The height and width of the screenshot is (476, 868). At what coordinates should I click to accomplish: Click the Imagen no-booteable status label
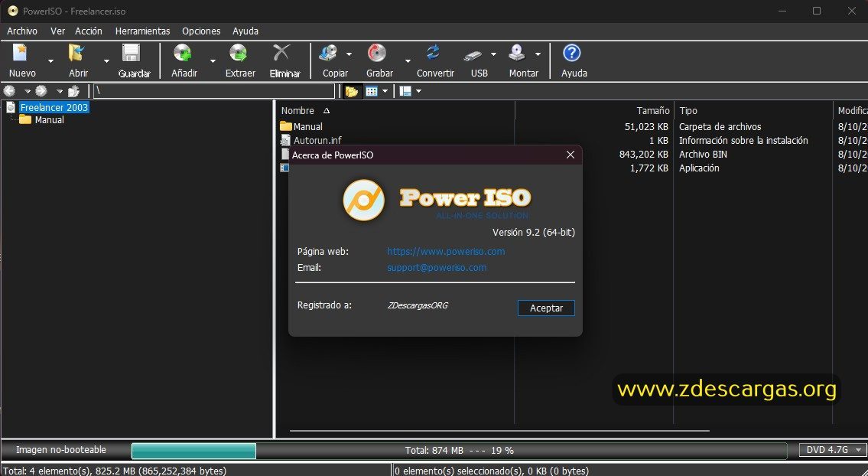[x=61, y=450]
